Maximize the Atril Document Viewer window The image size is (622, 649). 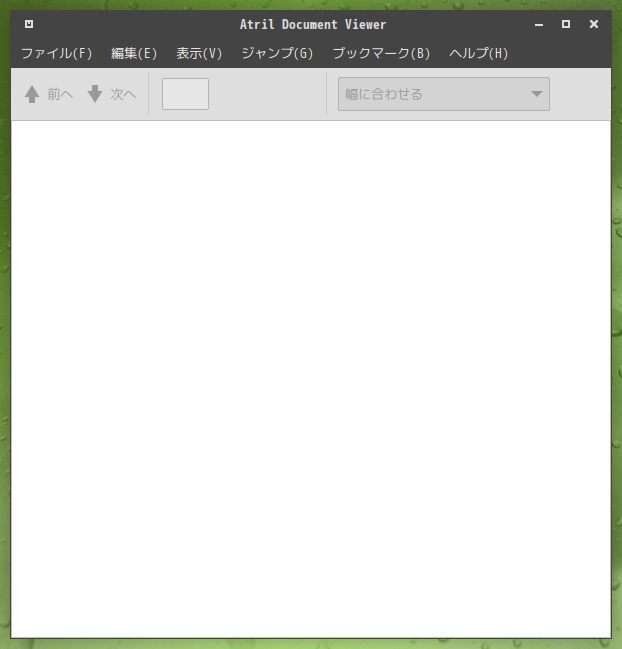click(566, 24)
